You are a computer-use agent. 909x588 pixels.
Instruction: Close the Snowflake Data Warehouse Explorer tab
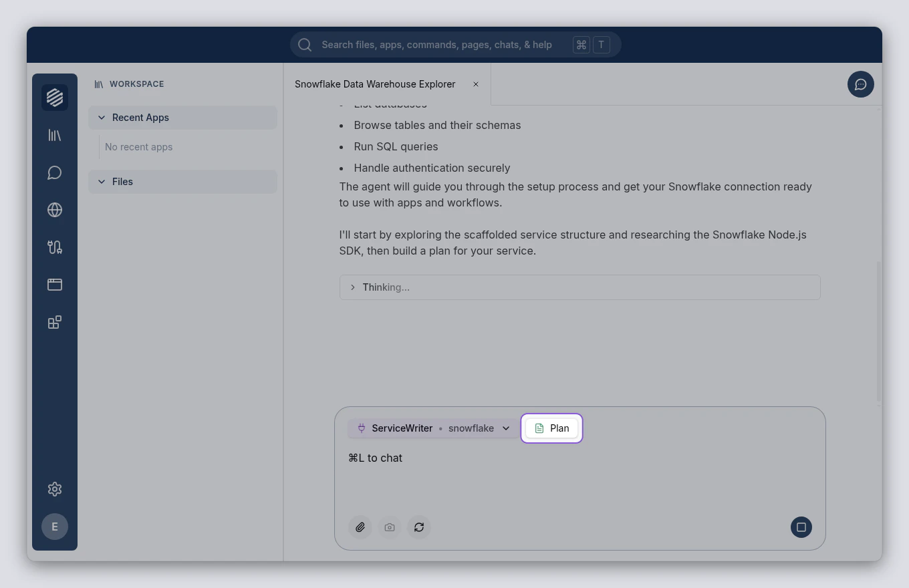476,84
